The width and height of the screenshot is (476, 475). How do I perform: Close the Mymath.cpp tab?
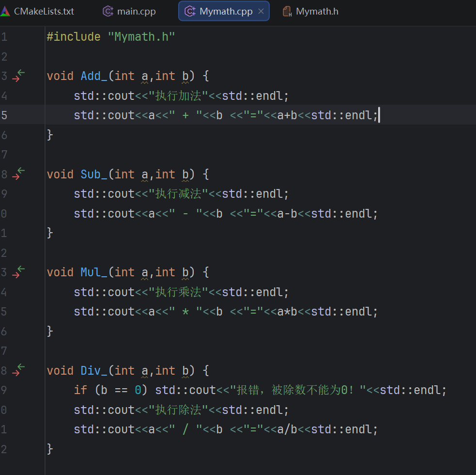[261, 11]
